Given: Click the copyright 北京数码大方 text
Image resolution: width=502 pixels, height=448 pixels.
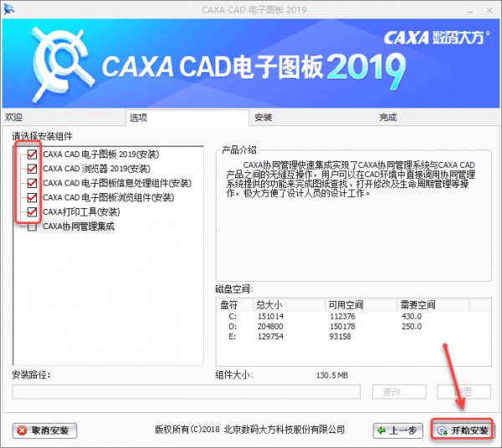Looking at the screenshot, I should click(249, 430).
